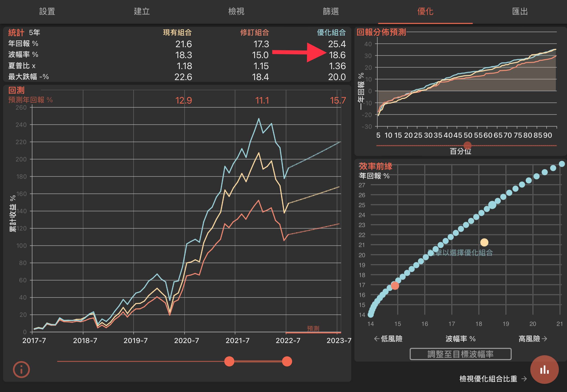Select the yellow current-portfolio dot on frontier
This screenshot has width=567, height=392.
coord(484,242)
